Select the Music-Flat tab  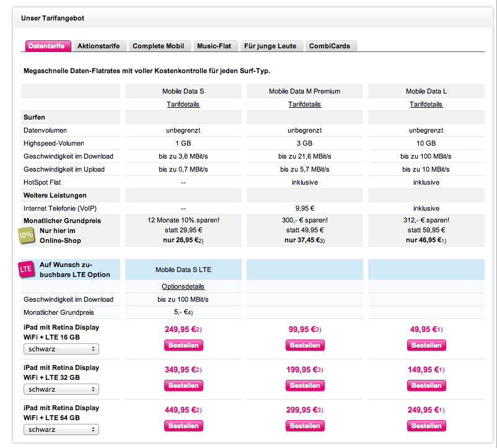point(214,46)
